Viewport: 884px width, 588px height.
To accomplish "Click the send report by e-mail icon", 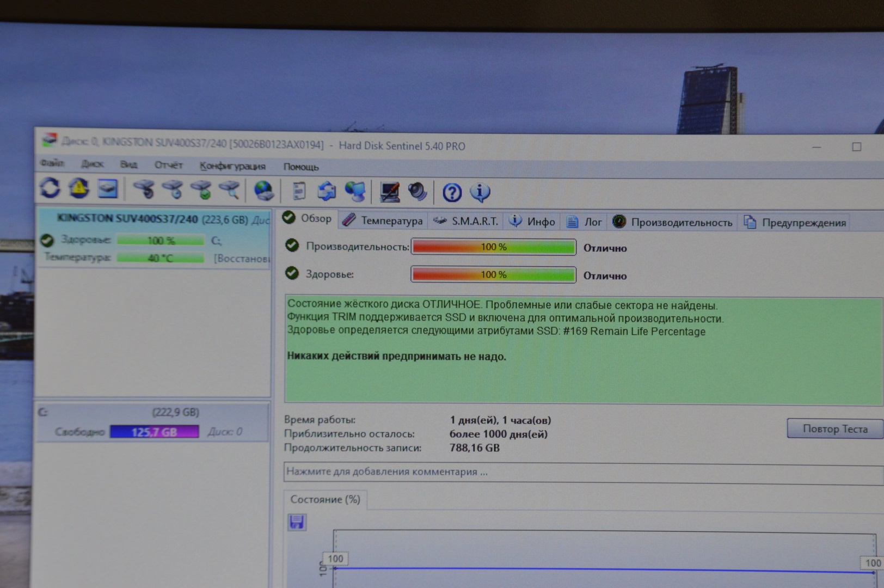I will [327, 191].
